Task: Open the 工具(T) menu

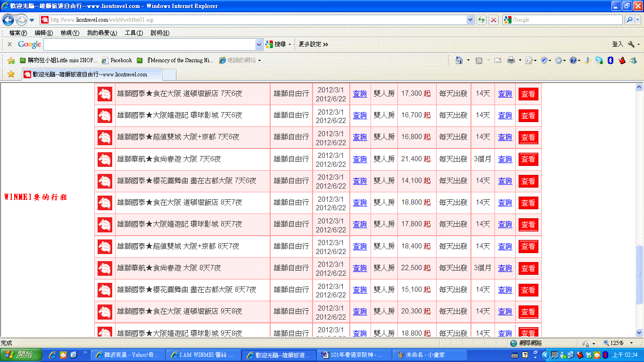Action: coord(133,33)
